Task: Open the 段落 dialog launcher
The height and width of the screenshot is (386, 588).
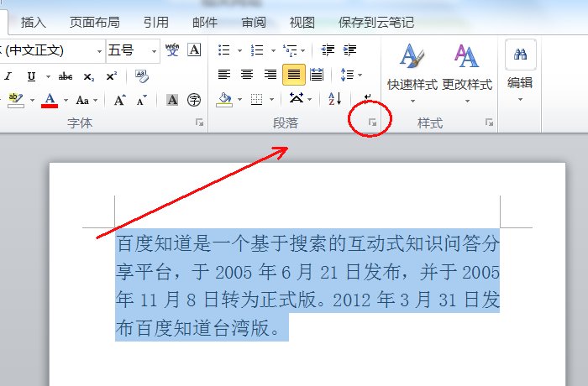Action: [372, 123]
